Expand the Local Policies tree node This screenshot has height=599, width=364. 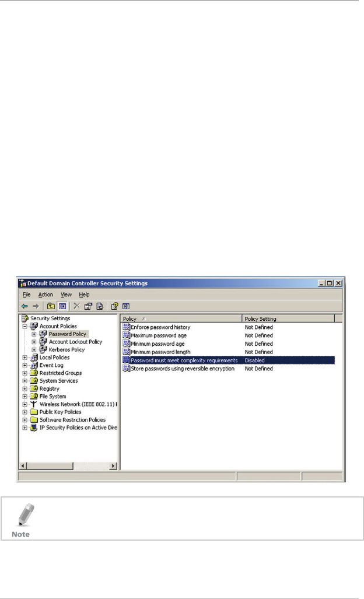click(x=25, y=358)
